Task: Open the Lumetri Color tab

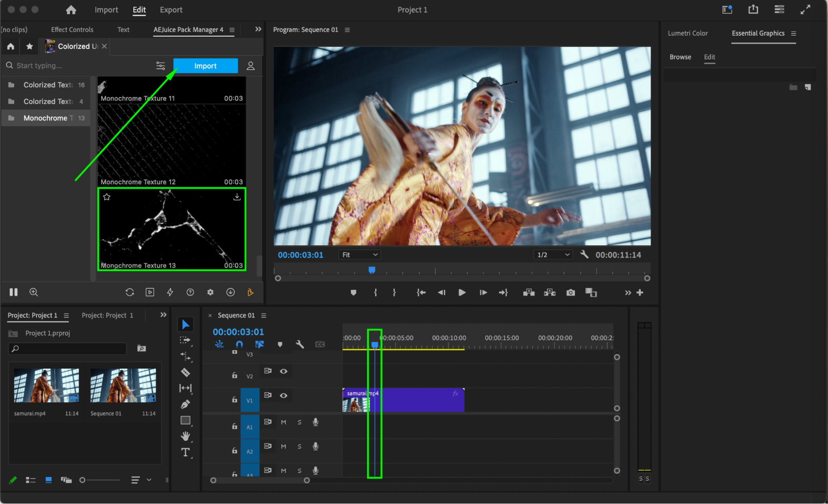Action: coord(688,33)
